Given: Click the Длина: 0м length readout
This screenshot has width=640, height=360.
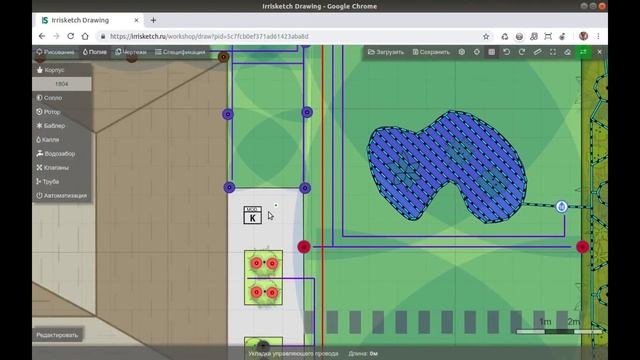Looking at the screenshot, I should [x=363, y=354].
